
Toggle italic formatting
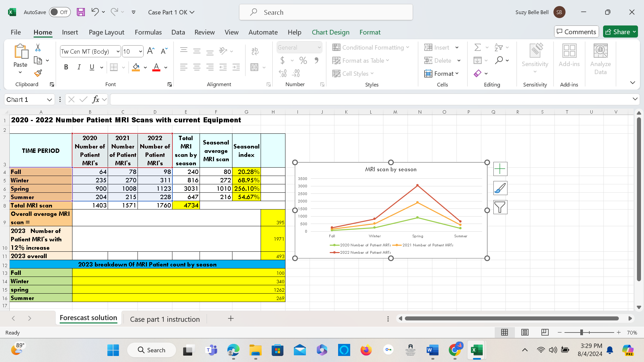pyautogui.click(x=79, y=67)
